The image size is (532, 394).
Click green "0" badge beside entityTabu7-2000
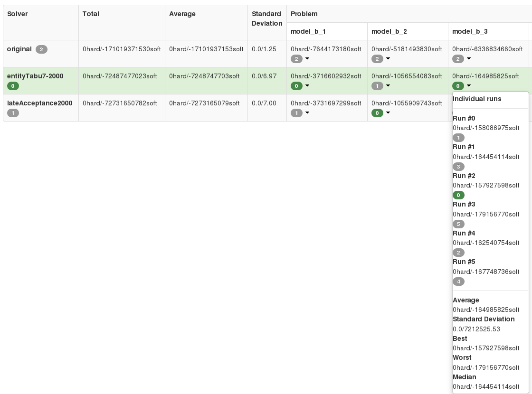click(13, 86)
